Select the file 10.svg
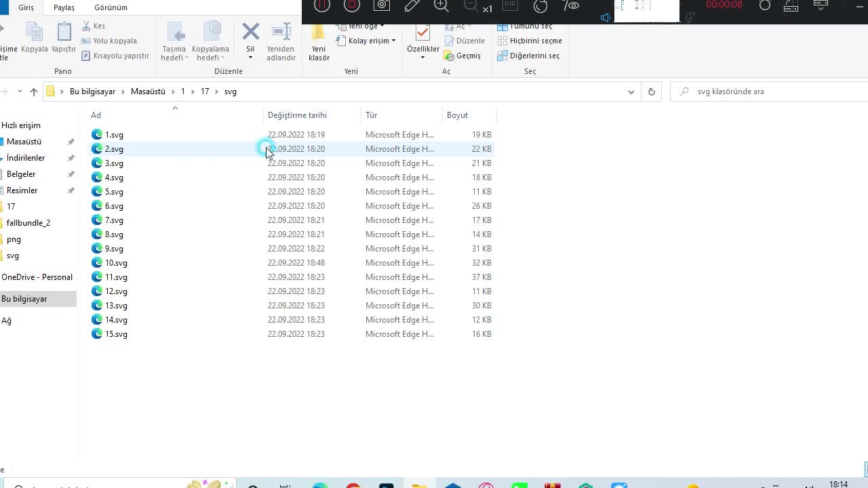 pos(116,263)
